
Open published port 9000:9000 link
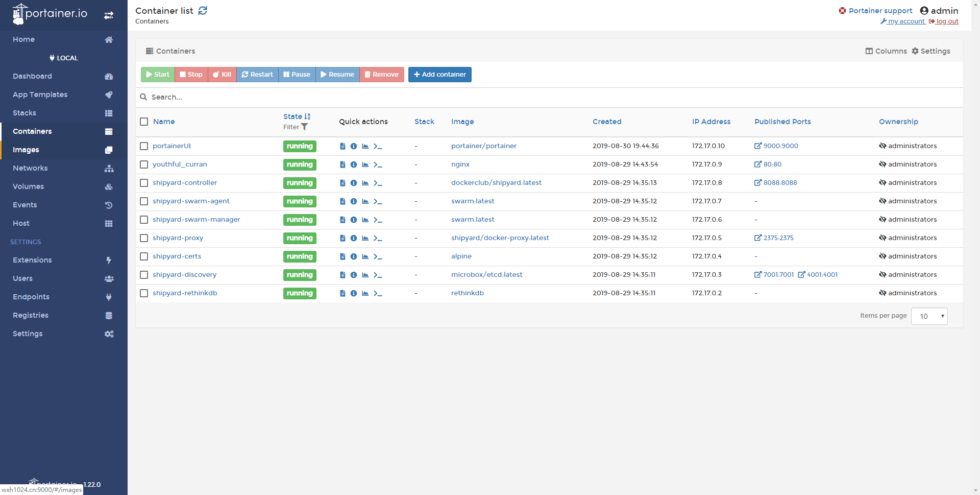[776, 146]
